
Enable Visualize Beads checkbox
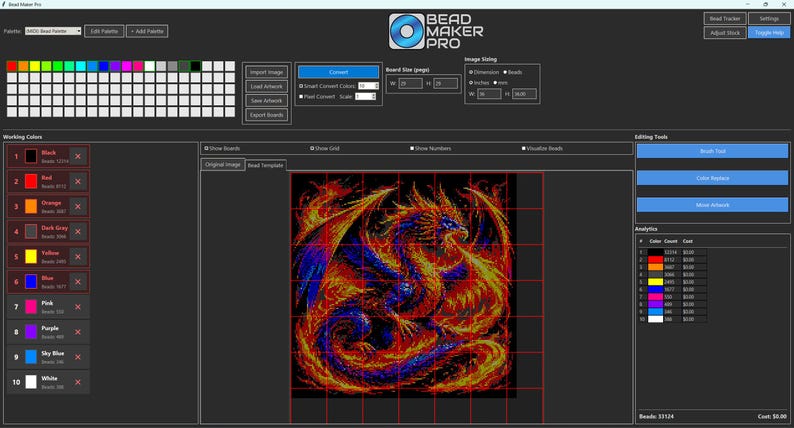click(x=524, y=148)
